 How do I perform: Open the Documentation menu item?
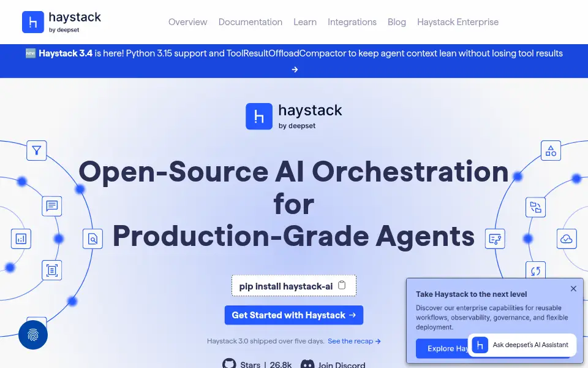tap(250, 22)
